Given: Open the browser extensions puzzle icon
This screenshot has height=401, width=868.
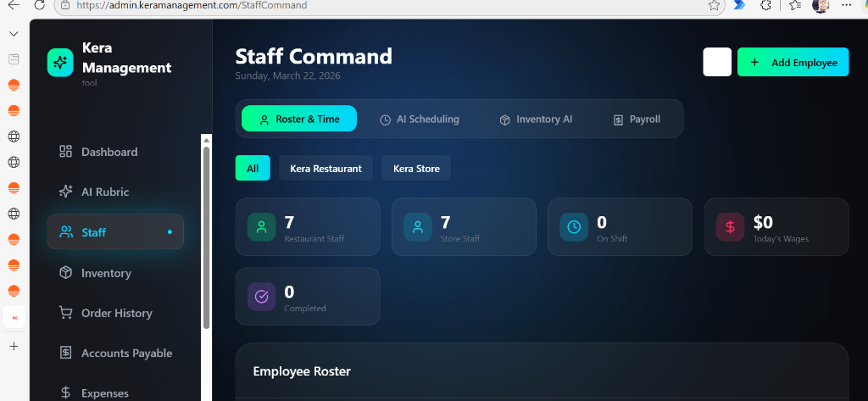Looking at the screenshot, I should (x=766, y=4).
